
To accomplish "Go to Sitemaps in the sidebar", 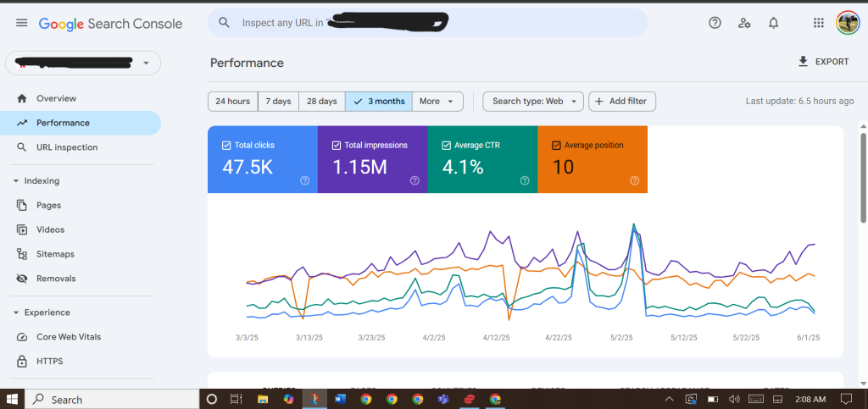I will [x=55, y=254].
